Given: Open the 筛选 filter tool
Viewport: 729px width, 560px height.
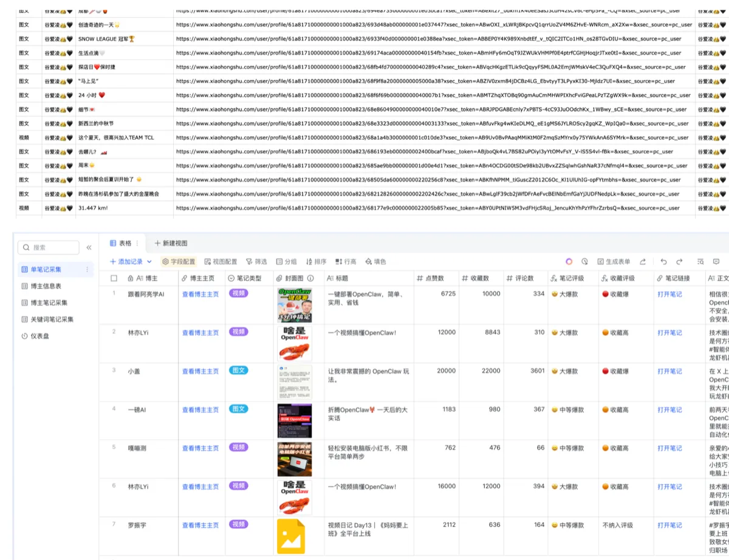Looking at the screenshot, I should click(256, 262).
